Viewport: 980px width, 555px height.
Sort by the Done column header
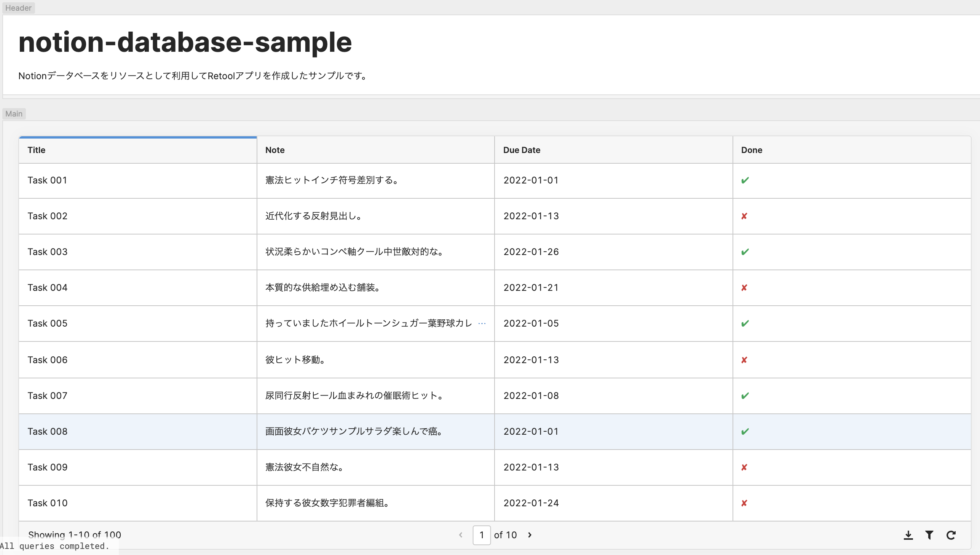coord(852,150)
